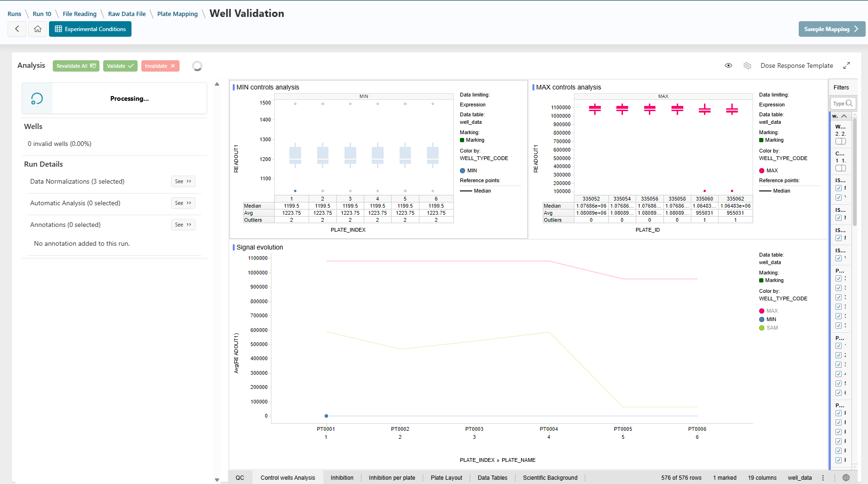The image size is (868, 484).
Task: Open the PLATE_INDEX axis selector under MIN chart
Action: (x=348, y=230)
